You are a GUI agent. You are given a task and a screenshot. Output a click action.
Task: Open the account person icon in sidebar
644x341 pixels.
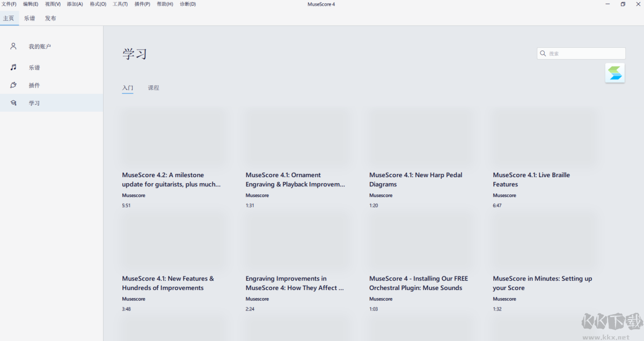point(13,46)
